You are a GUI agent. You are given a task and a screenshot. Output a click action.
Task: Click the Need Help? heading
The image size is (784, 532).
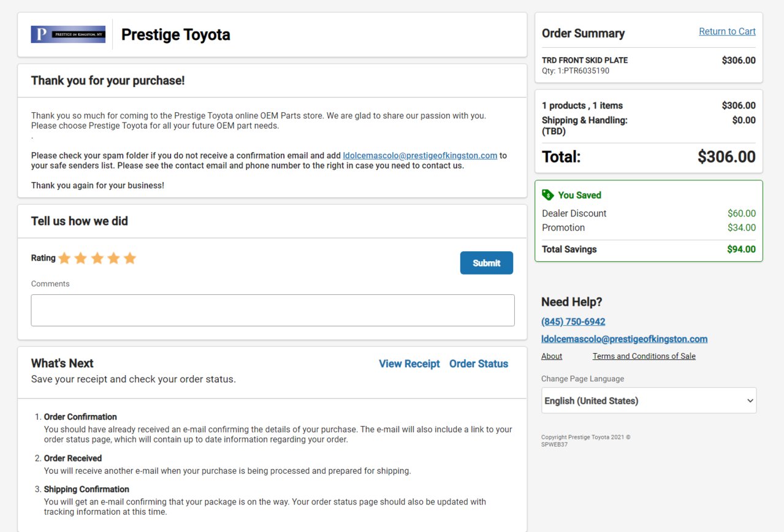572,302
